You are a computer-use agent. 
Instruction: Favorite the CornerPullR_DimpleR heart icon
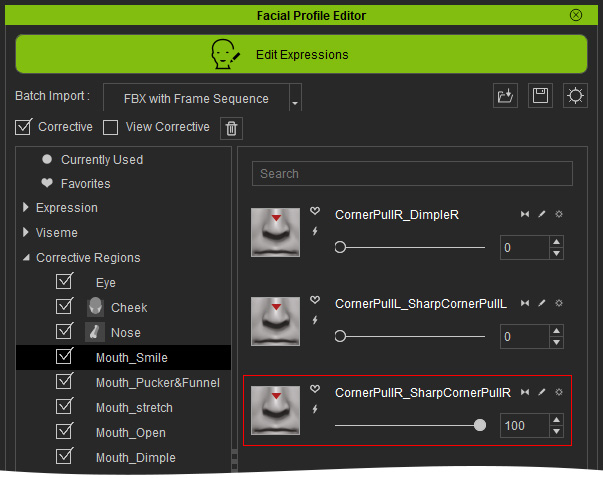coord(315,211)
